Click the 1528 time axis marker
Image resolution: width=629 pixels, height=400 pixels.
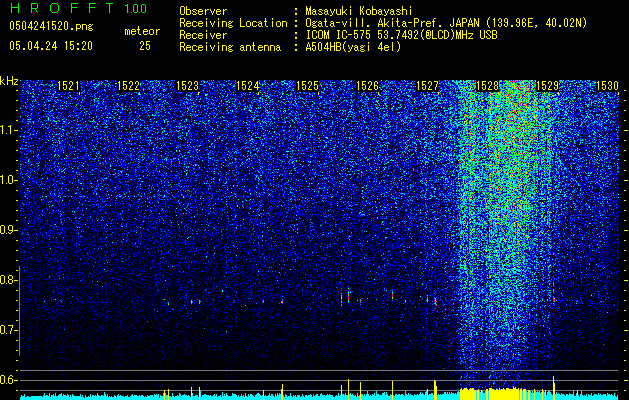point(487,86)
